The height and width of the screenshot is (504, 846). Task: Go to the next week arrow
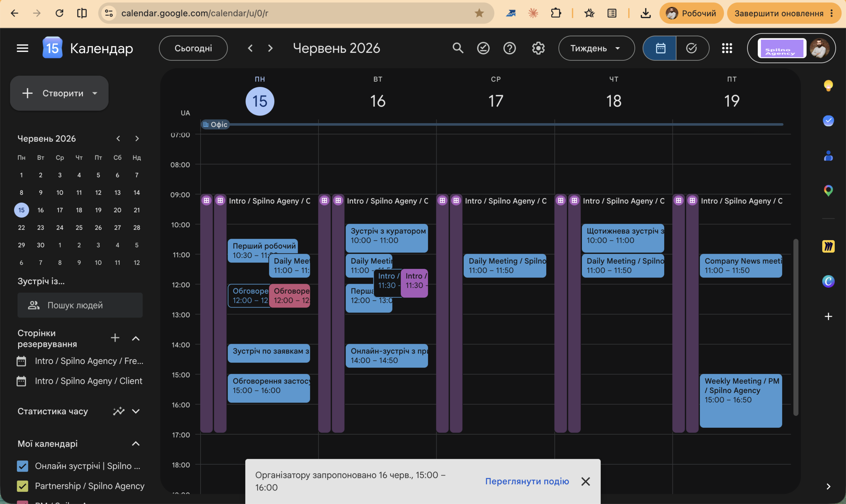(270, 48)
